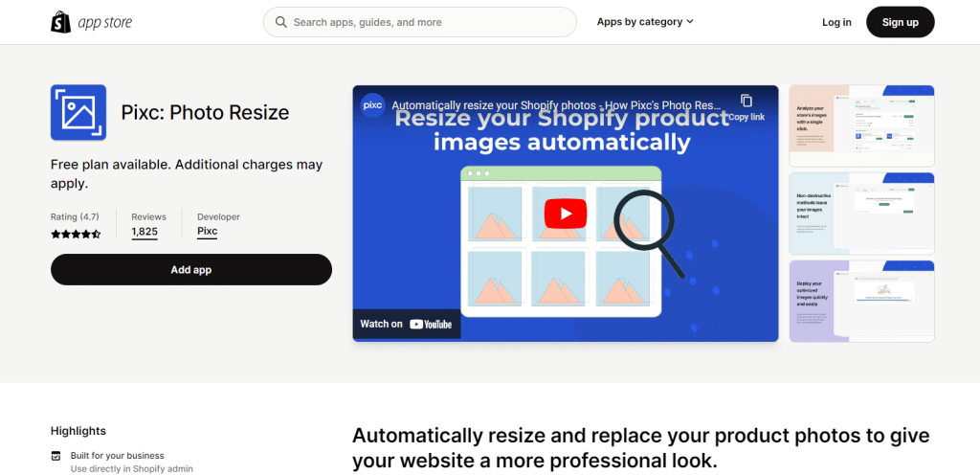
Task: Click Watch on YouTube button
Action: pos(406,324)
